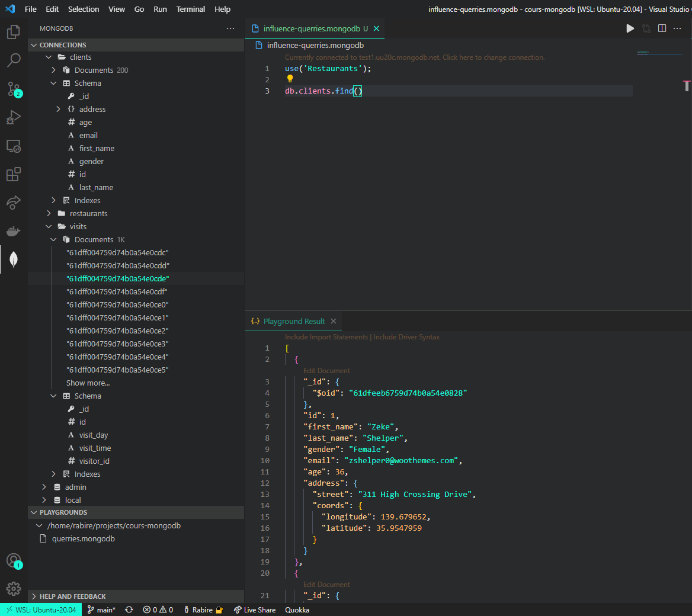Open the Extensions view
692x616 pixels.
point(14,174)
